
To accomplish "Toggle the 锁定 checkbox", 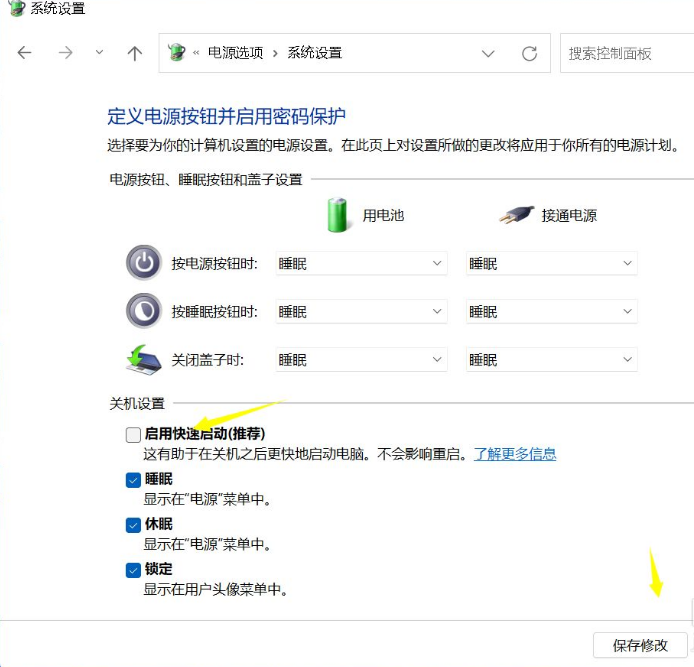I will click(x=133, y=570).
